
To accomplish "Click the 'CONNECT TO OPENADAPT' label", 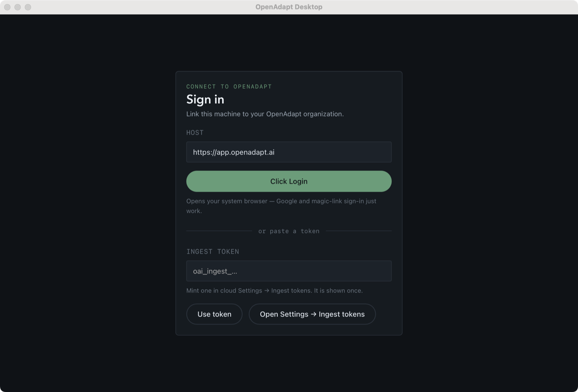I will click(x=229, y=87).
